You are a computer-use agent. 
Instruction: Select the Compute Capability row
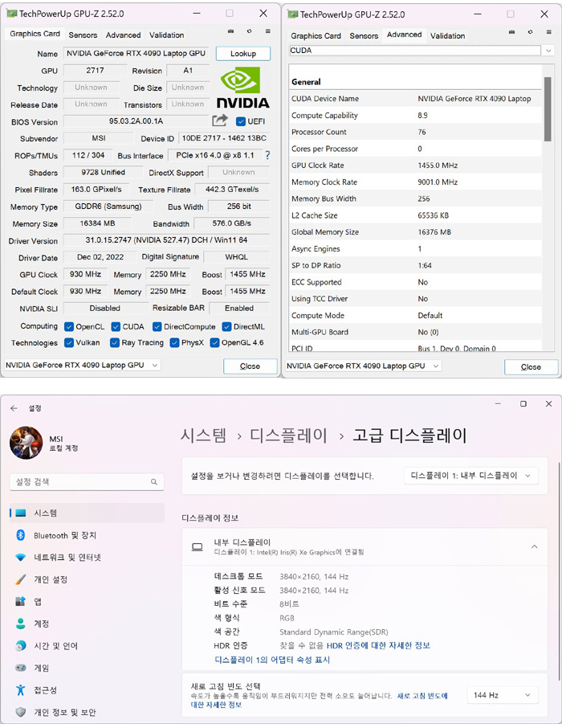[415, 115]
